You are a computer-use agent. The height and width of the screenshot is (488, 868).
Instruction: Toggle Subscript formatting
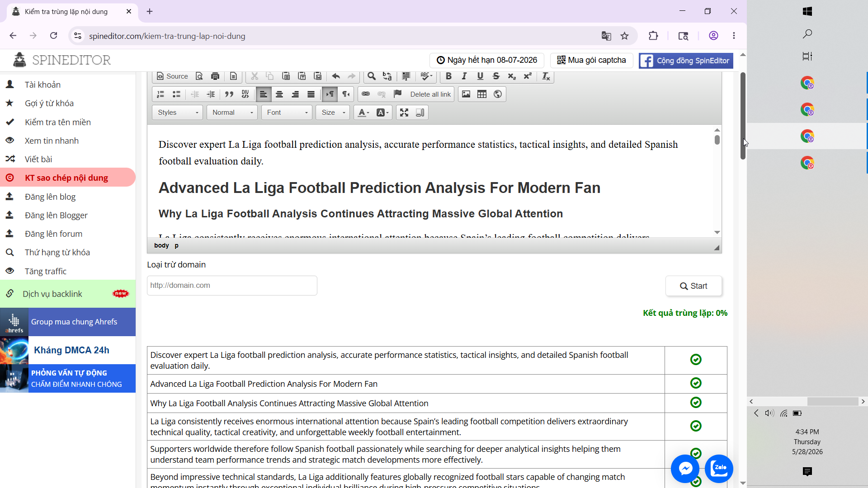pyautogui.click(x=512, y=76)
